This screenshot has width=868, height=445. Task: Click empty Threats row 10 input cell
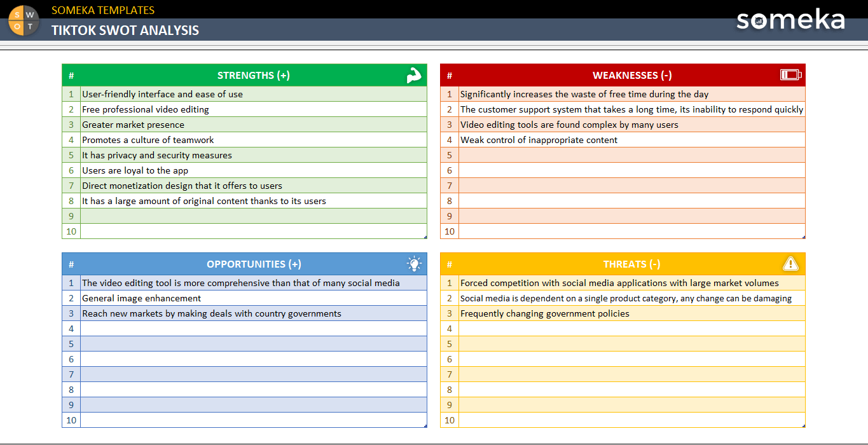tap(632, 420)
